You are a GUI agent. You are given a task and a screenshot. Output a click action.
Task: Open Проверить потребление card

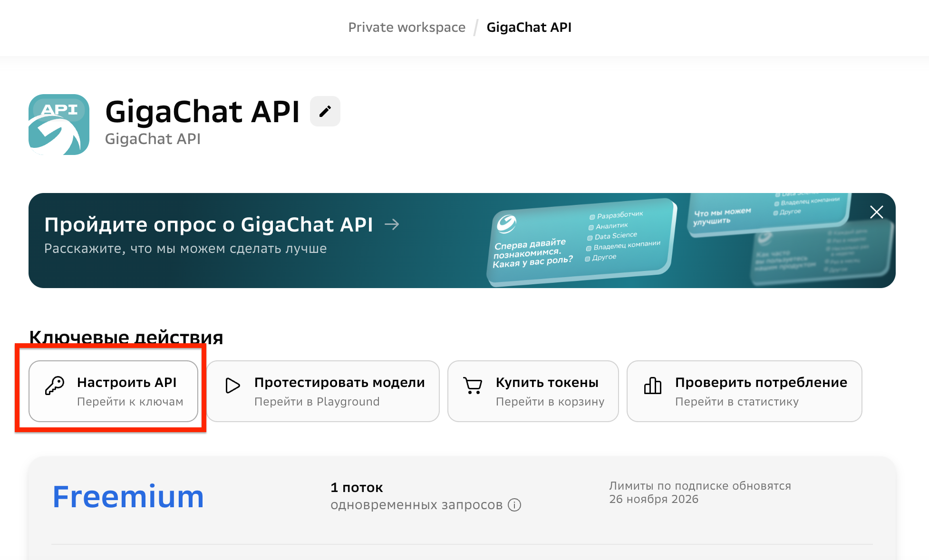click(x=745, y=391)
